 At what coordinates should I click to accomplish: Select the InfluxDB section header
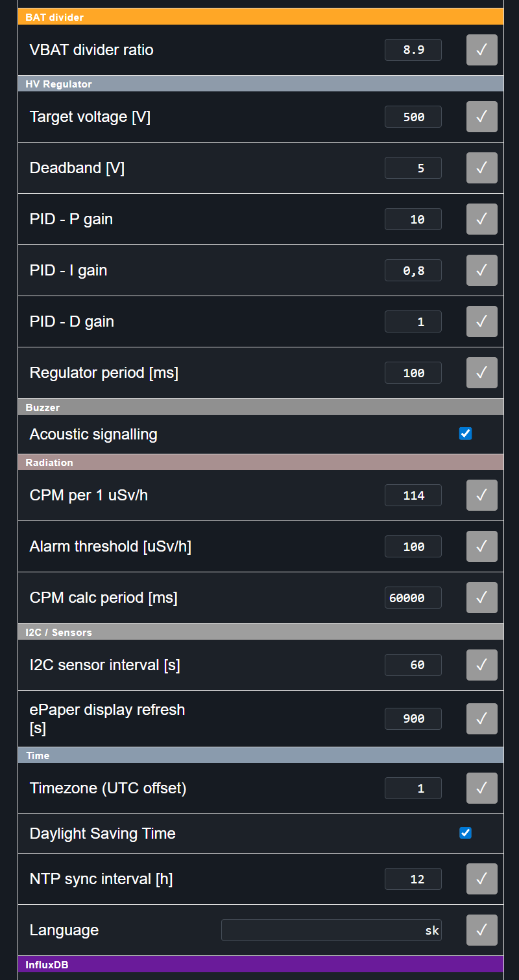pyautogui.click(x=261, y=964)
